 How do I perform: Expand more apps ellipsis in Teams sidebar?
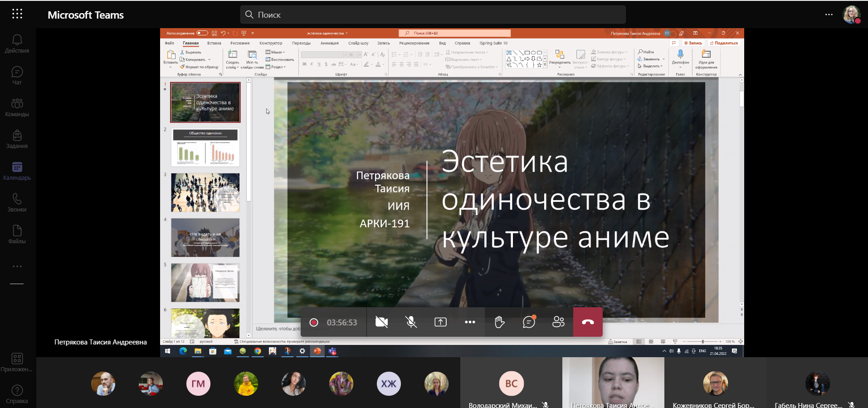coord(17,266)
